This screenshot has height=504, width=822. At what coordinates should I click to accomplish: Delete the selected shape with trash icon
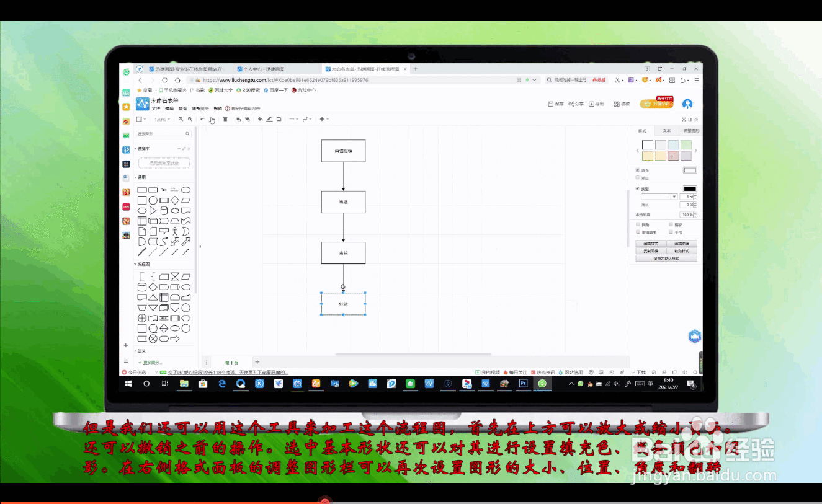(x=225, y=119)
